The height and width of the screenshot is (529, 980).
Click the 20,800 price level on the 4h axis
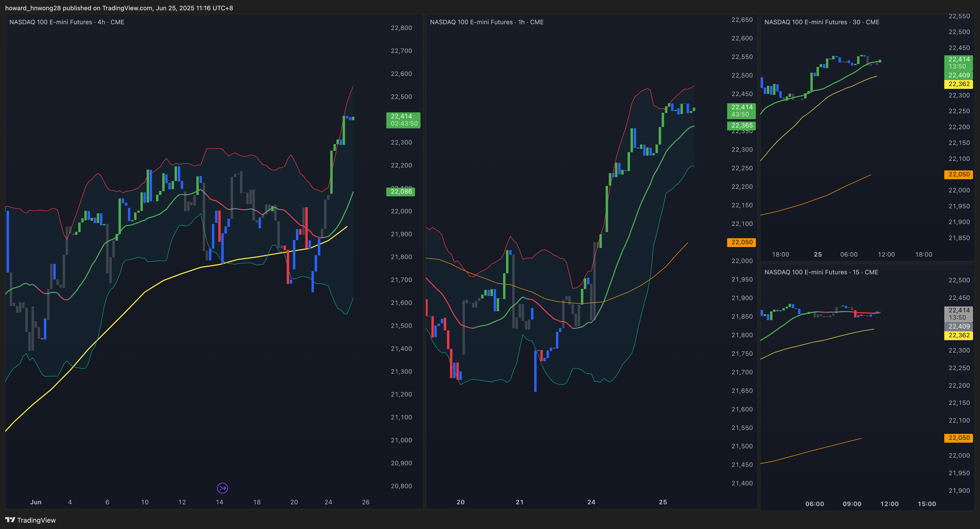click(401, 486)
